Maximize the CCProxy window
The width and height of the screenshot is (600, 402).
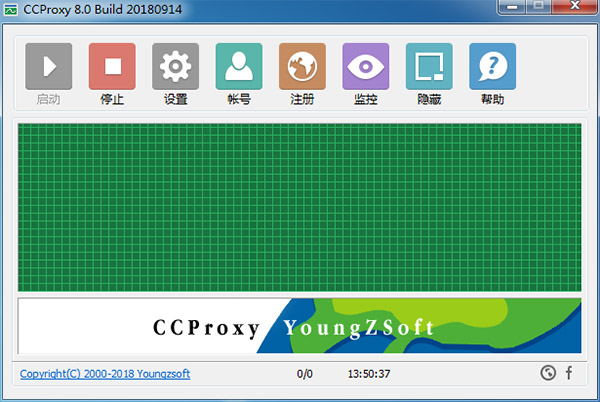click(540, 8)
